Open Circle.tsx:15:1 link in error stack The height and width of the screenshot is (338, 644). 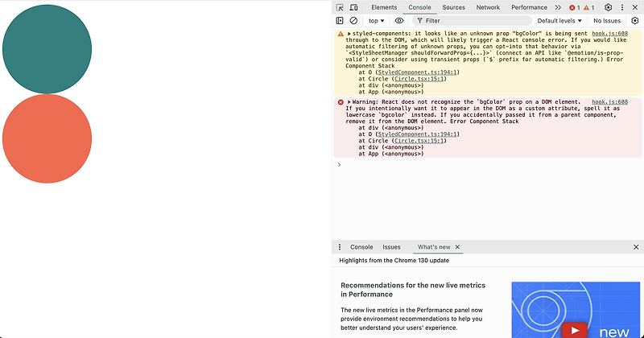pos(418,141)
